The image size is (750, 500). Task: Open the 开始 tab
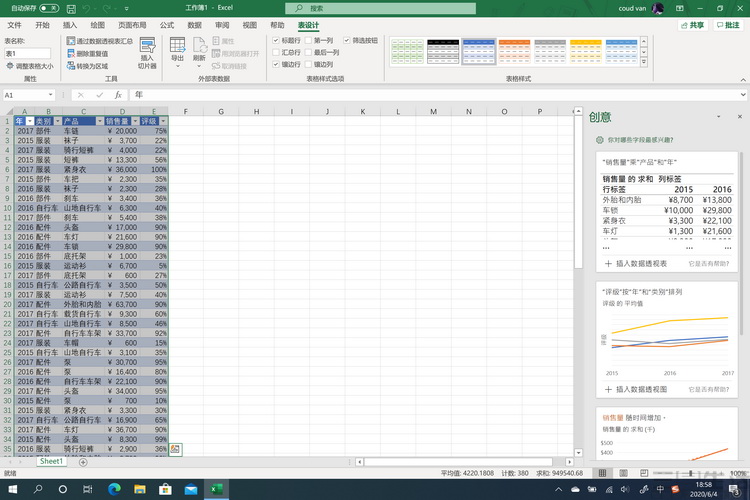pyautogui.click(x=42, y=25)
